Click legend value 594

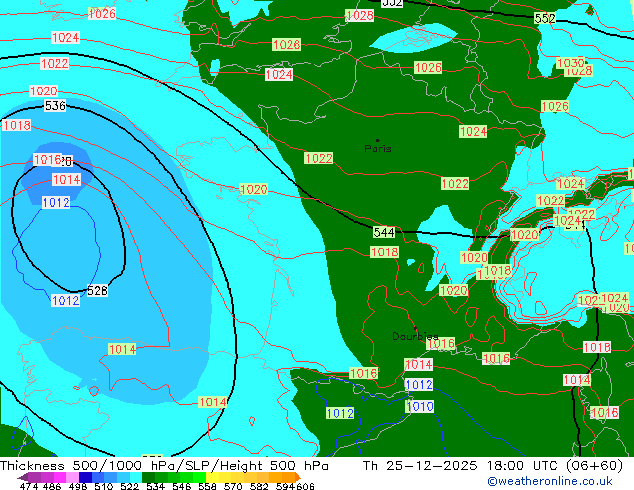pos(285,486)
